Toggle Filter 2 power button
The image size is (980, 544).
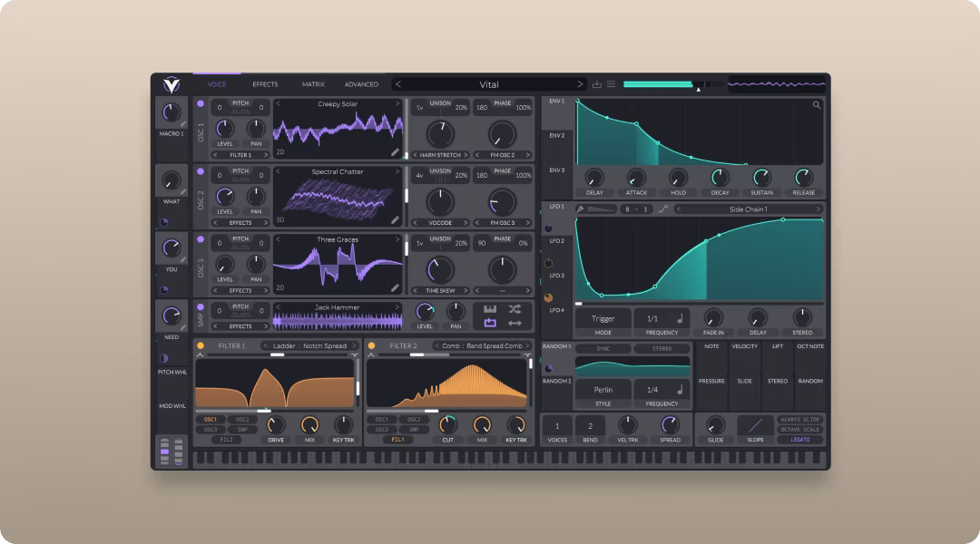(x=371, y=345)
